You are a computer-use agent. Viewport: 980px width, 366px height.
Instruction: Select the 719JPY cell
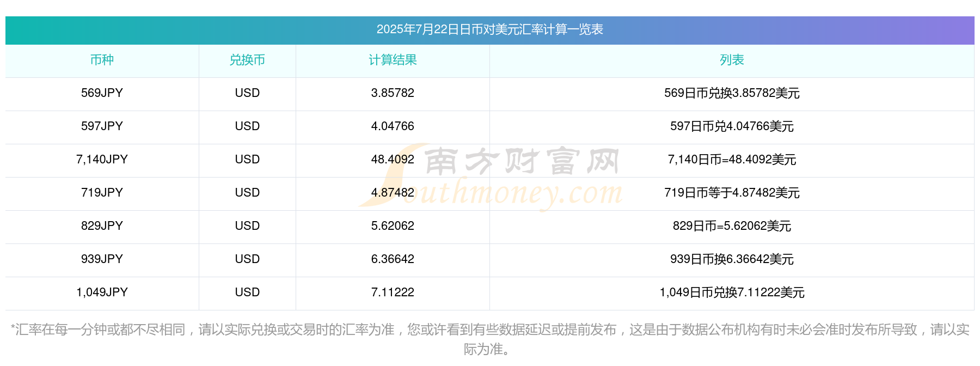[x=102, y=193]
